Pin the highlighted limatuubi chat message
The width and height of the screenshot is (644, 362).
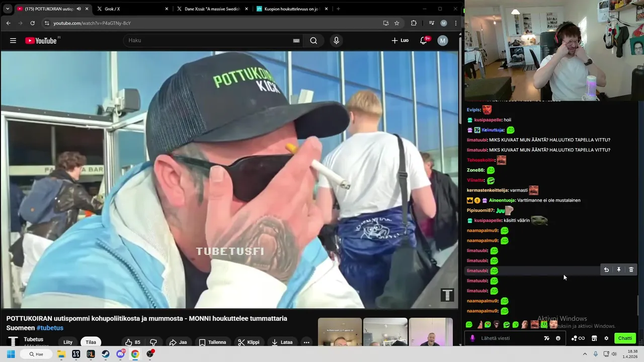[619, 270]
